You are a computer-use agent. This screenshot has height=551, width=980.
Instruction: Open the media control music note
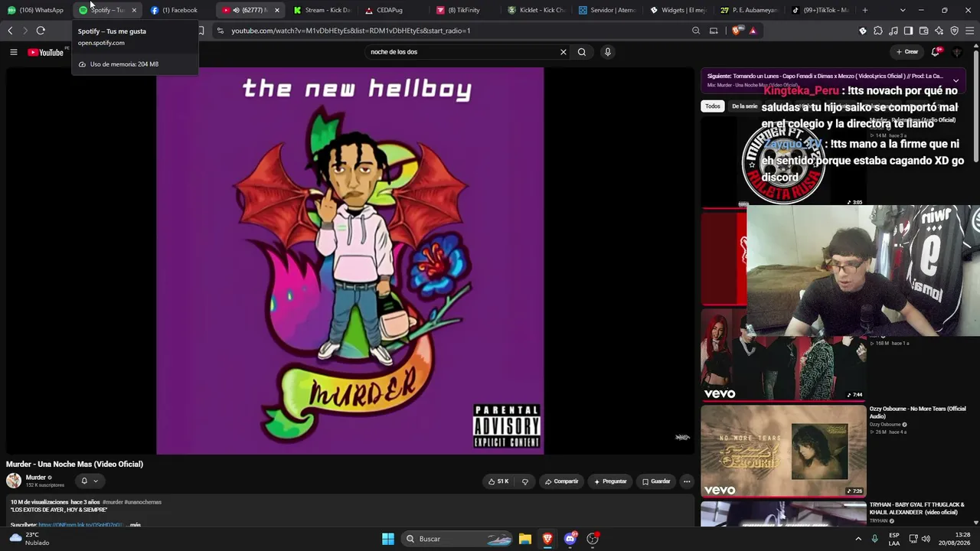(893, 31)
